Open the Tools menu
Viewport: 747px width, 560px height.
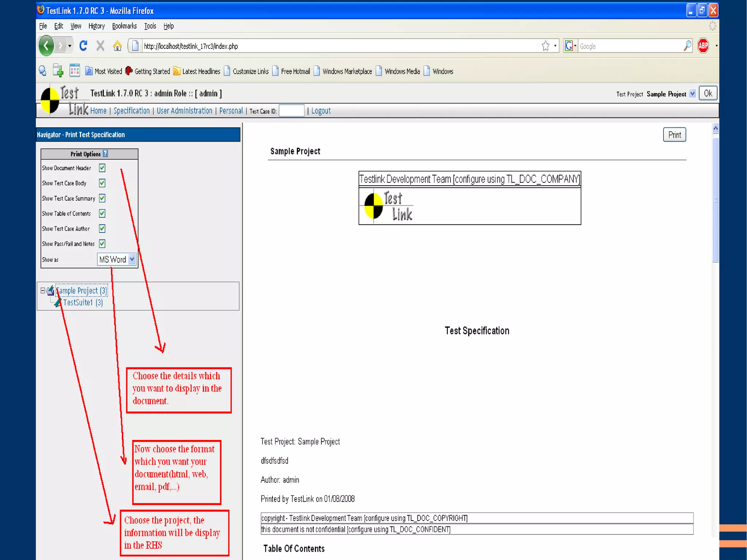[x=150, y=26]
